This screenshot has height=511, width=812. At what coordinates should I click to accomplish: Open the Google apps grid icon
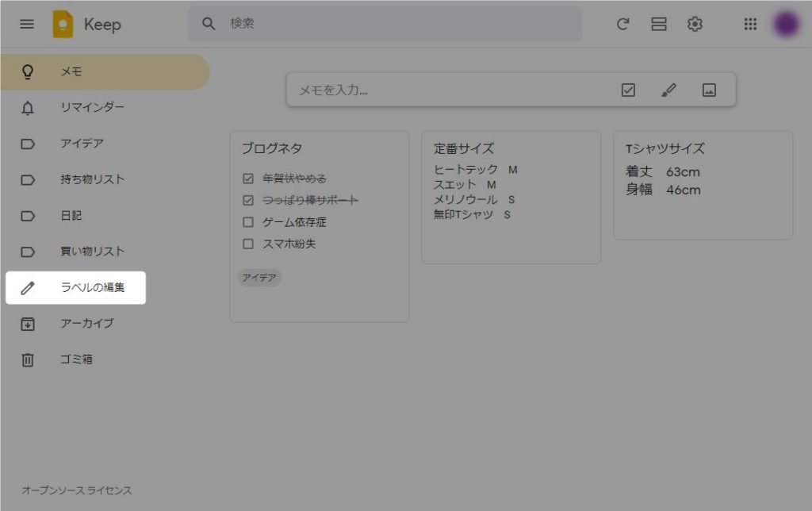[750, 24]
